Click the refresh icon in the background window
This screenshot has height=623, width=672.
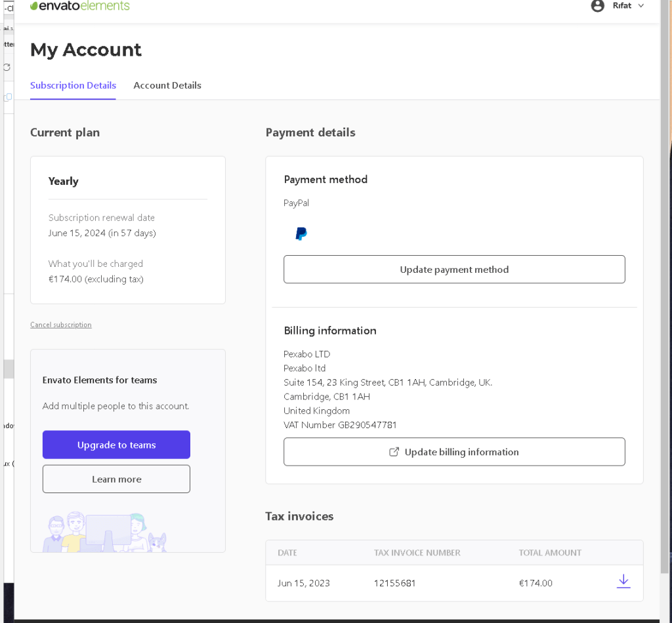7,68
